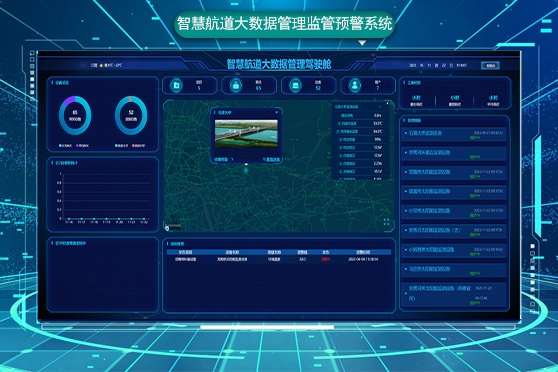Click the donut chart with 65 in the center
This screenshot has width=558, height=372.
[x=75, y=115]
